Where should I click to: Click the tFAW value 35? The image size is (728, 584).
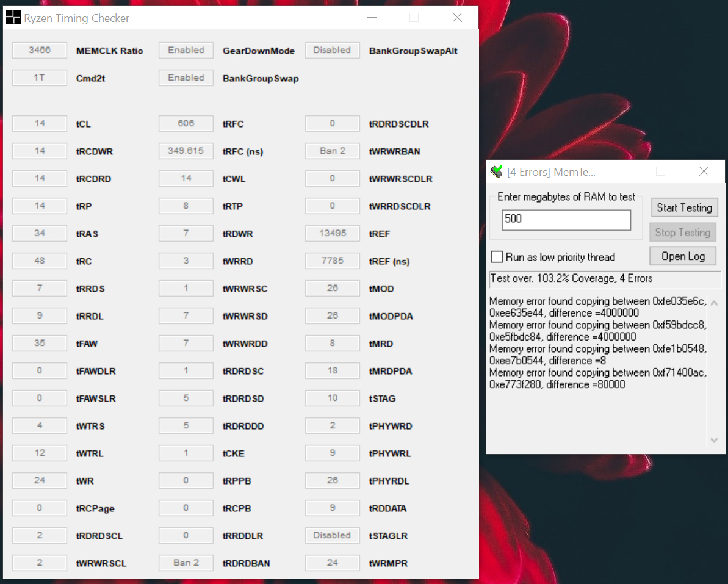point(40,343)
